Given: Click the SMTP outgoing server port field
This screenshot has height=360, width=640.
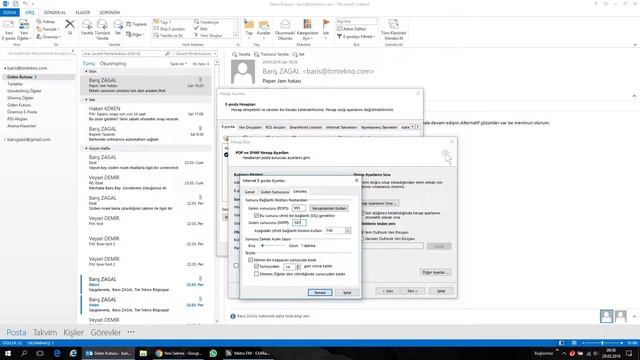Looking at the screenshot, I should 299,223.
